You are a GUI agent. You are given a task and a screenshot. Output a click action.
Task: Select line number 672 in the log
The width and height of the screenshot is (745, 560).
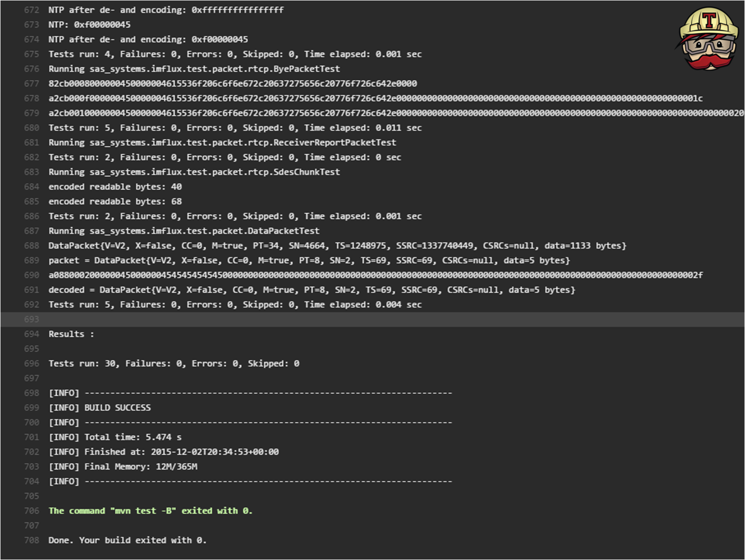pos(31,10)
